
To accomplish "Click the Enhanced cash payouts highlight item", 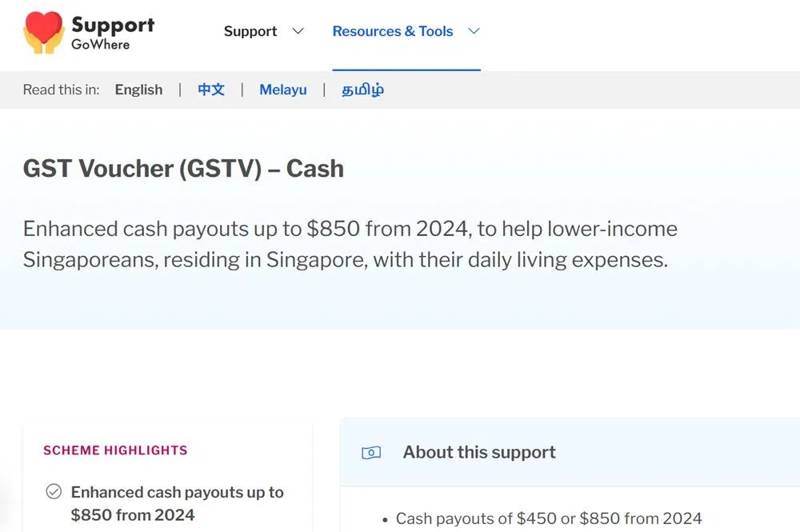I will 177,503.
